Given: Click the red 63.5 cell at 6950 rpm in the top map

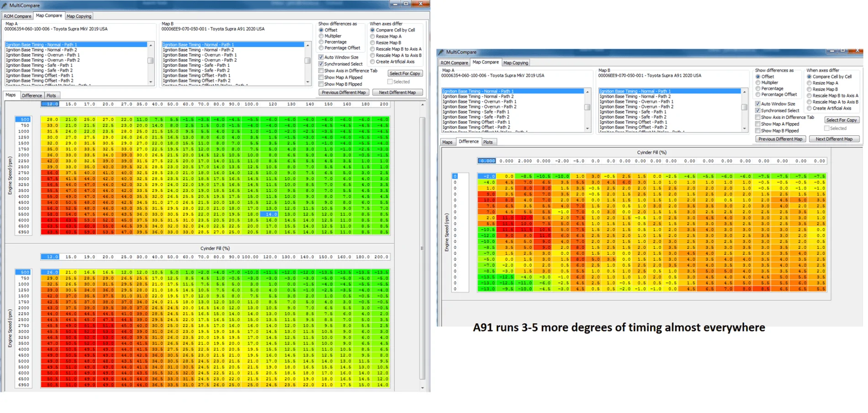Looking at the screenshot, I should [51, 232].
